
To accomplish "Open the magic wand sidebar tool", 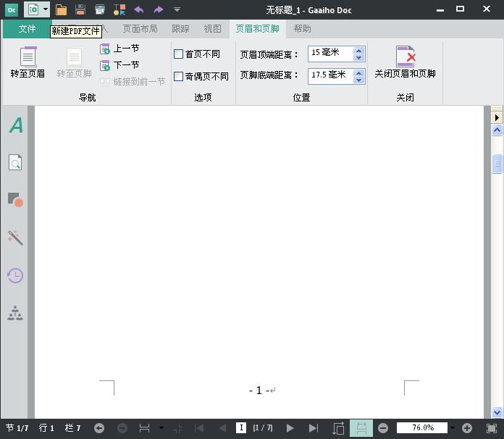I will pos(15,238).
